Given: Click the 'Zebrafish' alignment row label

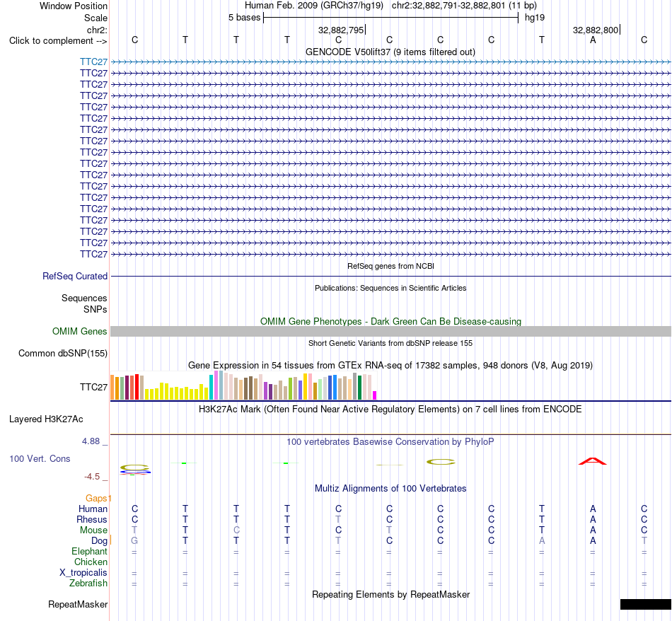Looking at the screenshot, I should point(88,584).
